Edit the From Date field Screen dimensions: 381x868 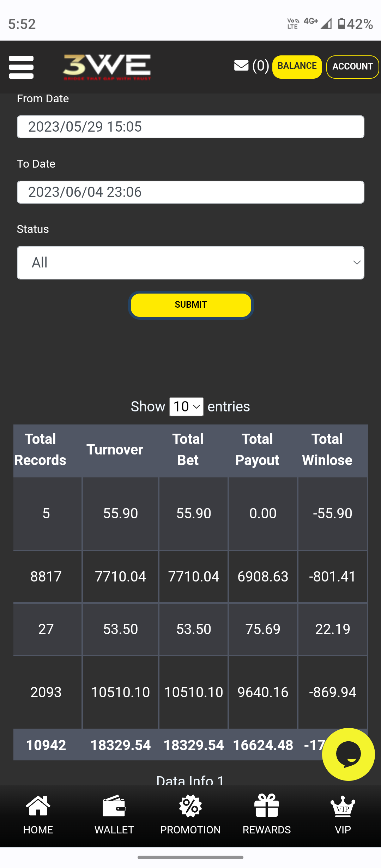point(190,127)
